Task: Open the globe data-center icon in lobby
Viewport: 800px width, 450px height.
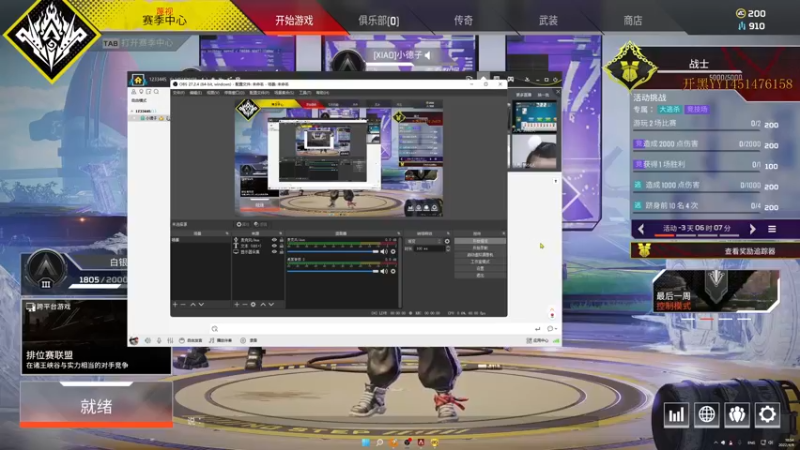Action: point(707,414)
